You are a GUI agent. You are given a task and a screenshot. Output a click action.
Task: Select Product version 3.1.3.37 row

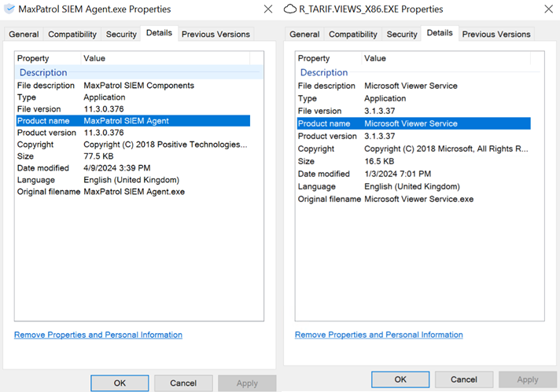click(x=414, y=136)
